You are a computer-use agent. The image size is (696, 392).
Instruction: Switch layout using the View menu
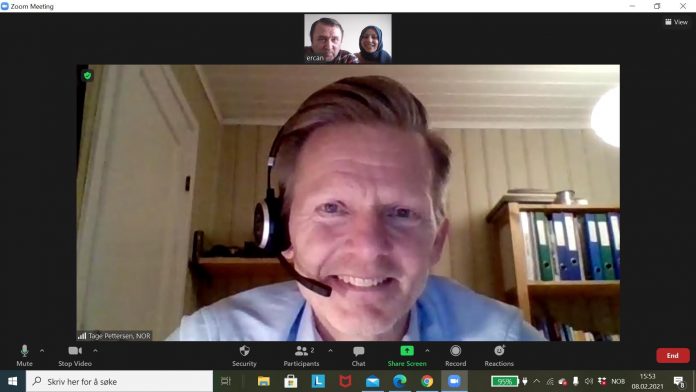coord(676,22)
